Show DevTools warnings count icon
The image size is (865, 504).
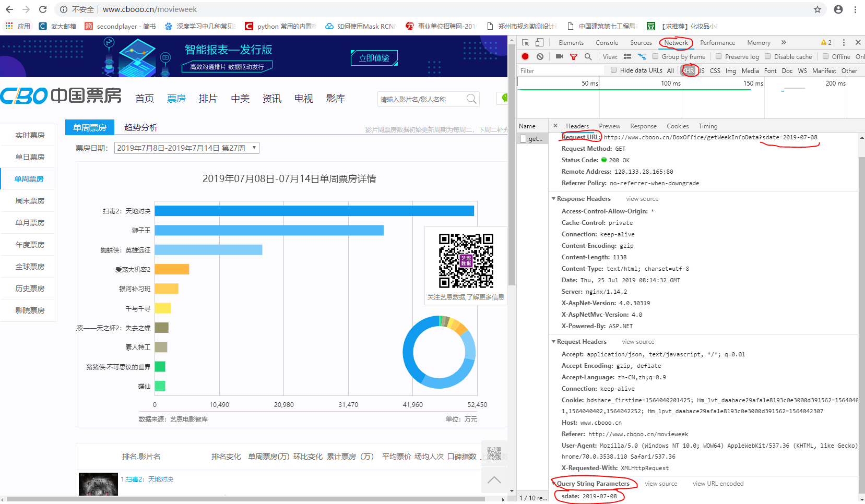point(826,42)
